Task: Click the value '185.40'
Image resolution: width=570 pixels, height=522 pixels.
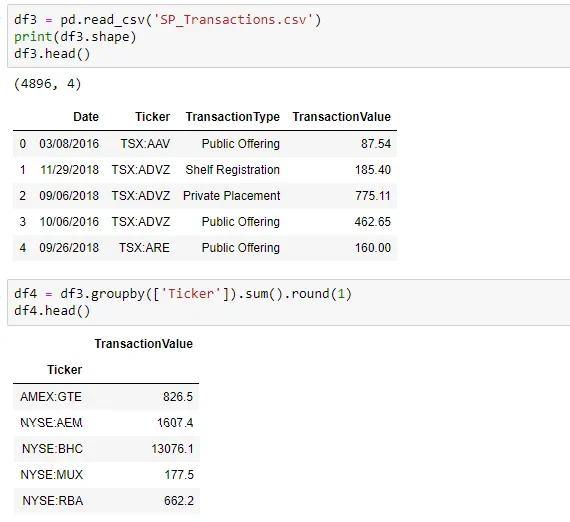Action: [x=373, y=170]
